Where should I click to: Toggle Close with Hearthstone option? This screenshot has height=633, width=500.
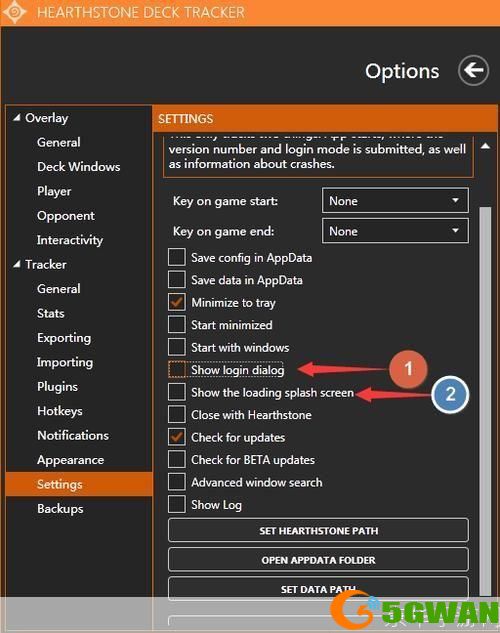pos(177,414)
